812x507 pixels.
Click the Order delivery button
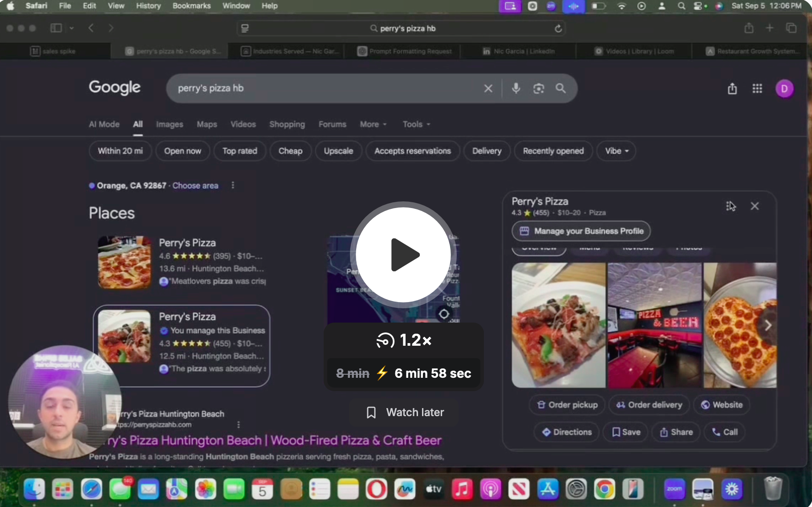click(x=649, y=405)
